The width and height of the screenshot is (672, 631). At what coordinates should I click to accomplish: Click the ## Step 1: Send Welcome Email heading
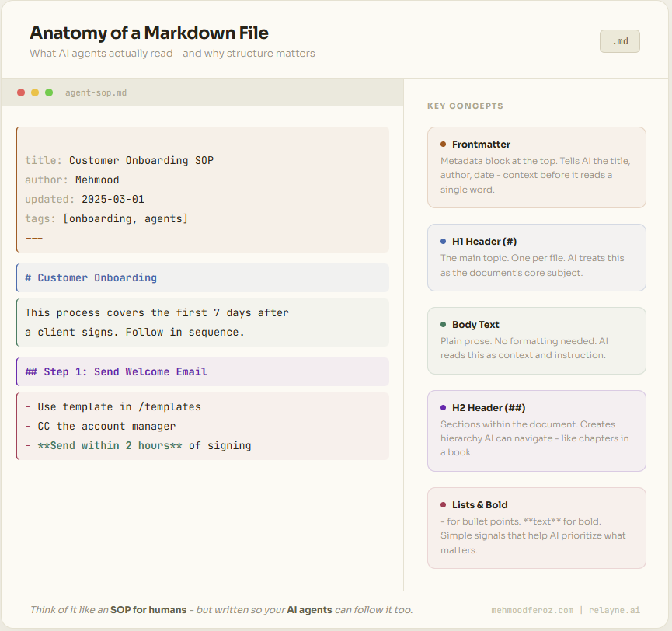click(116, 371)
